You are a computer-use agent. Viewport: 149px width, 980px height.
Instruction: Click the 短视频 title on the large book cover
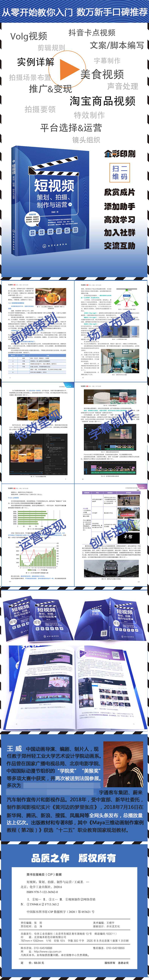pos(54,186)
